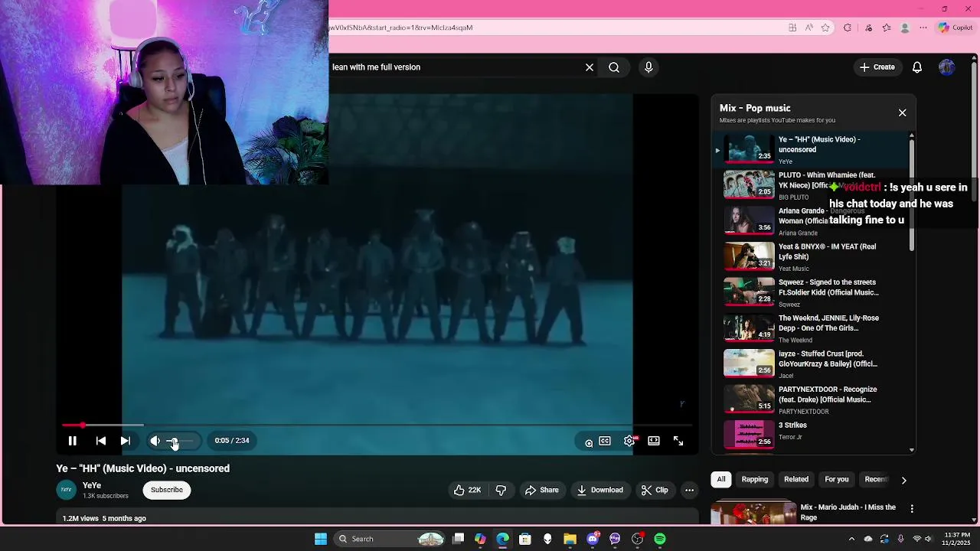Image resolution: width=980 pixels, height=551 pixels.
Task: Open the YouTube account avatar menu
Action: [x=947, y=67]
